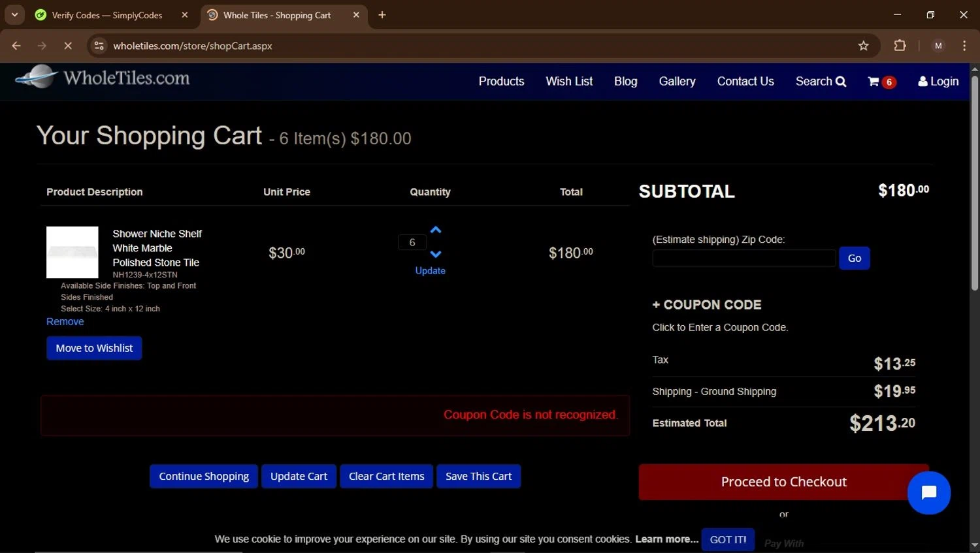Click Update Cart button
Viewport: 980px width, 553px height.
(299, 476)
